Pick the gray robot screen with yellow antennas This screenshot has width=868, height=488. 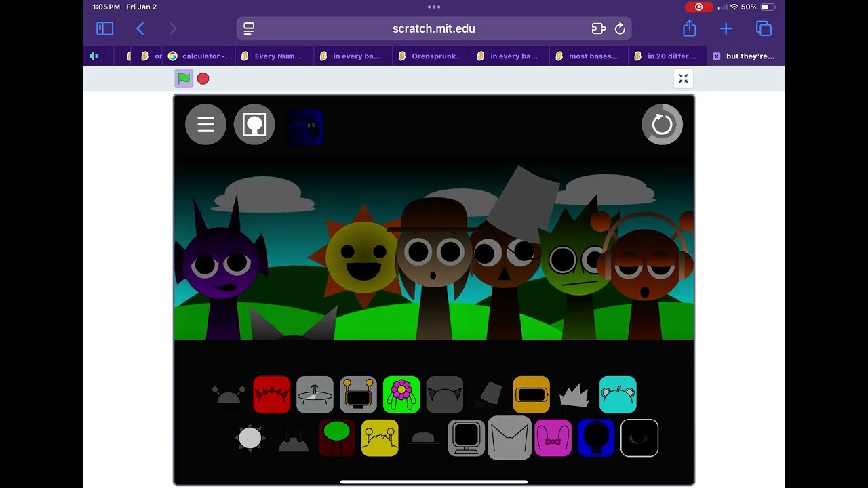pyautogui.click(x=358, y=394)
